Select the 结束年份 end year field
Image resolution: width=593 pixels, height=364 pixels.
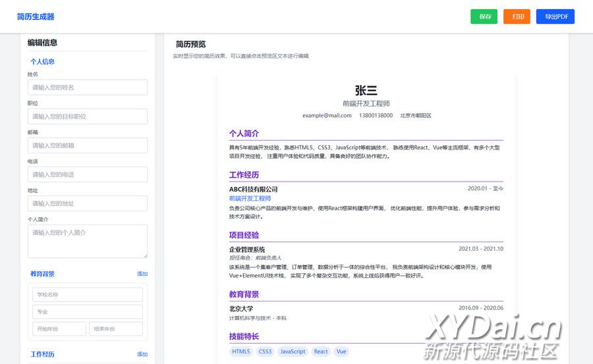pos(116,329)
